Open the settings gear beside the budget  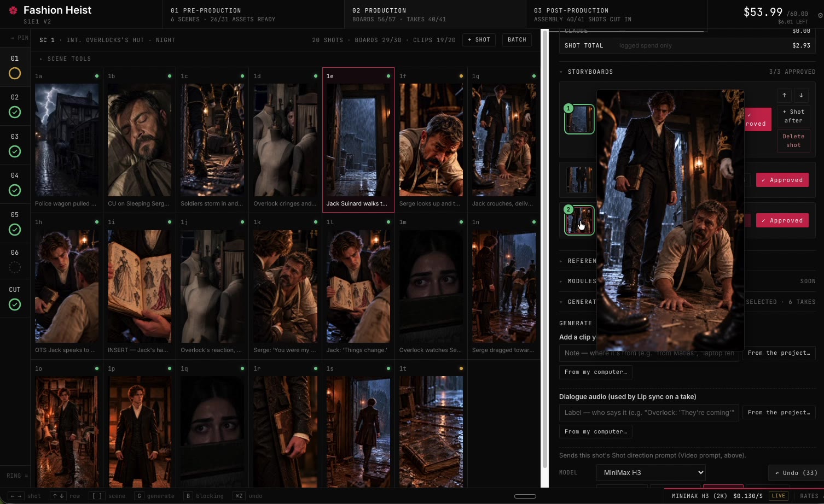tap(820, 15)
